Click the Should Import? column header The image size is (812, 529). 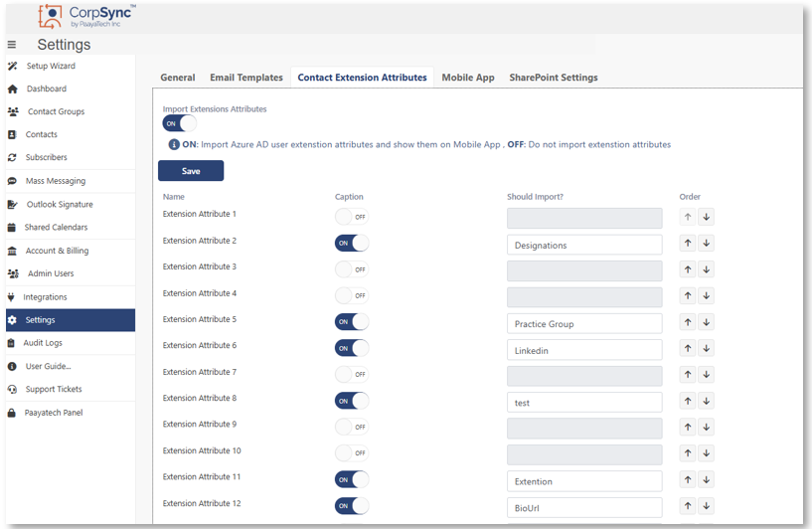(535, 197)
